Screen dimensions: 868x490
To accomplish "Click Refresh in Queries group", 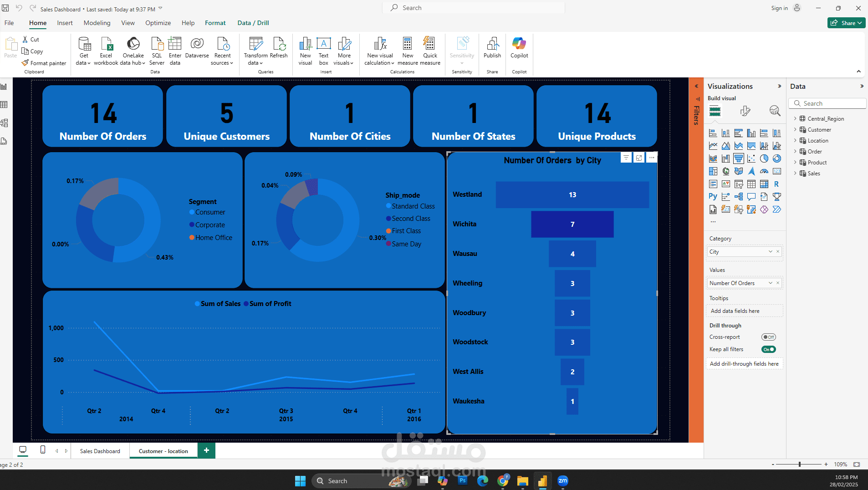I will tap(279, 48).
